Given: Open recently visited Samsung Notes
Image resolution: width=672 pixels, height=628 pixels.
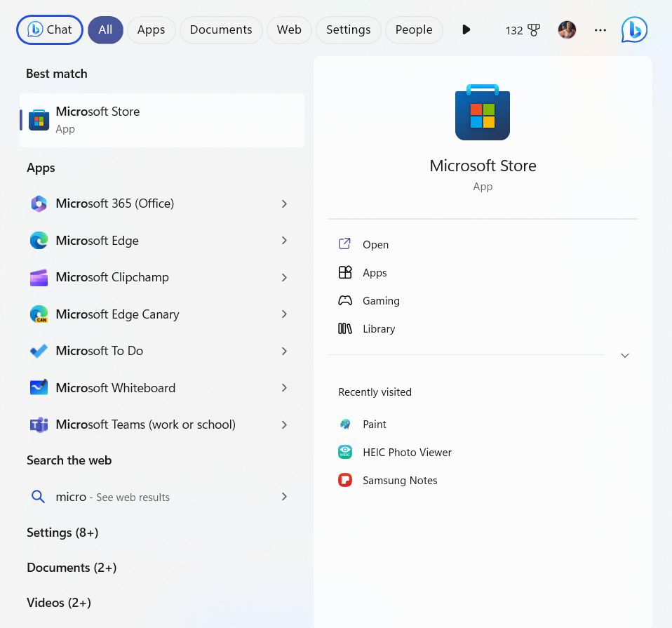Looking at the screenshot, I should [400, 481].
